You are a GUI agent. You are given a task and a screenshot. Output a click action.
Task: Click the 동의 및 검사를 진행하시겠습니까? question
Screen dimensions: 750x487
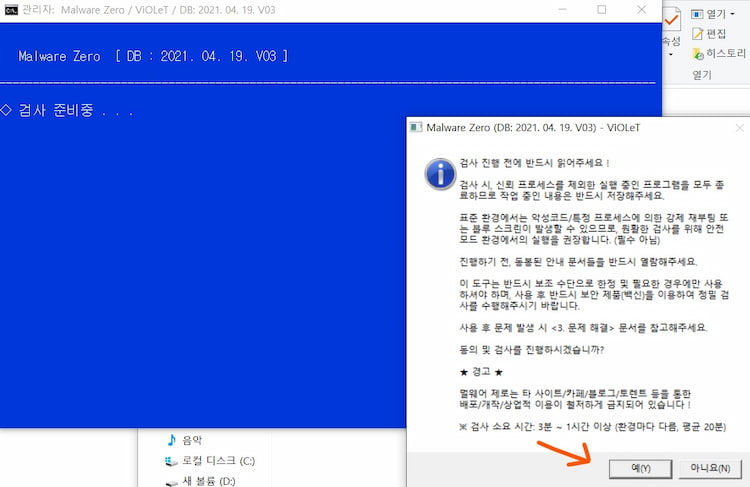point(531,350)
